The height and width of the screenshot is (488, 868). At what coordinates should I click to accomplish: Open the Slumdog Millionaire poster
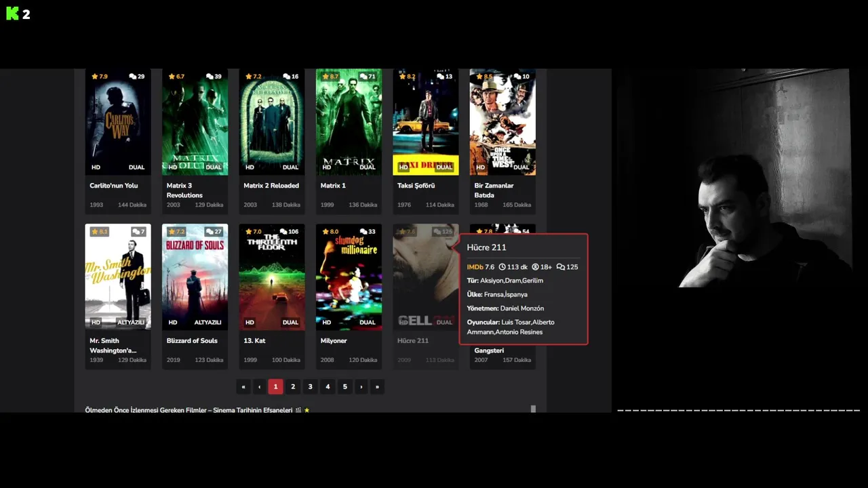coord(349,277)
